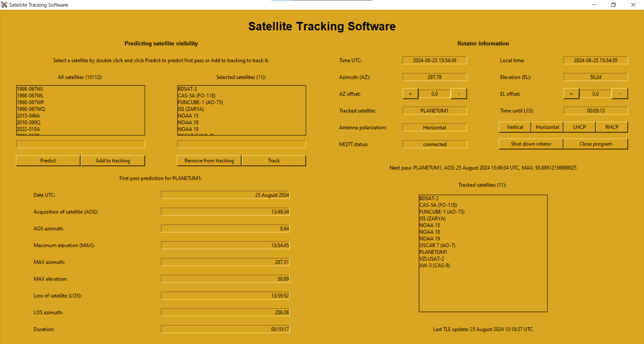Click the Elevation value 50.24
644x344 pixels.
pyautogui.click(x=595, y=77)
